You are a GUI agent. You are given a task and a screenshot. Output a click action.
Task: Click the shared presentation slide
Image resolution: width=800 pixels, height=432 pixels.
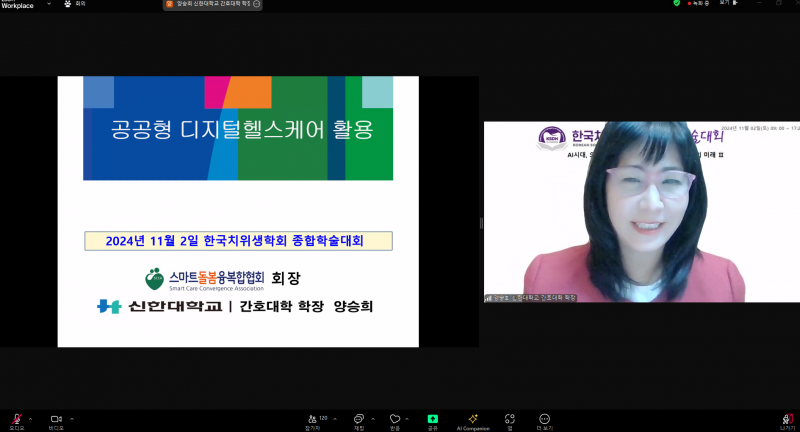click(x=237, y=211)
